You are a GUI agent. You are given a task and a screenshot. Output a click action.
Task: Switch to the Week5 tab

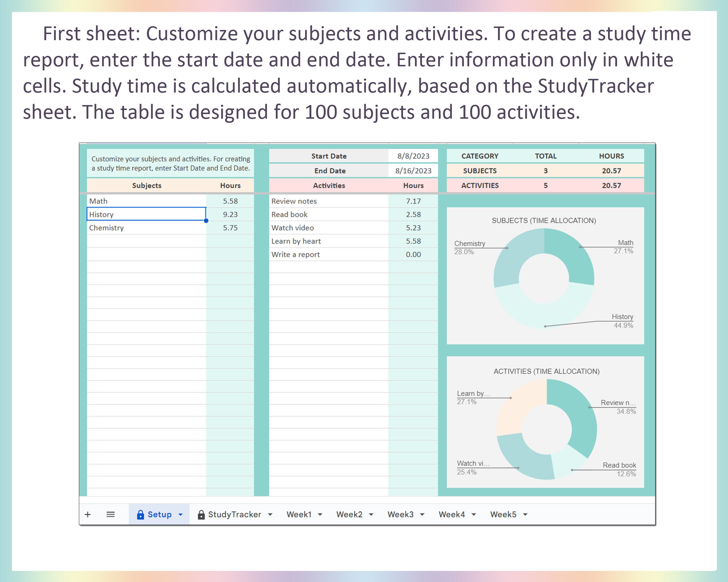503,514
